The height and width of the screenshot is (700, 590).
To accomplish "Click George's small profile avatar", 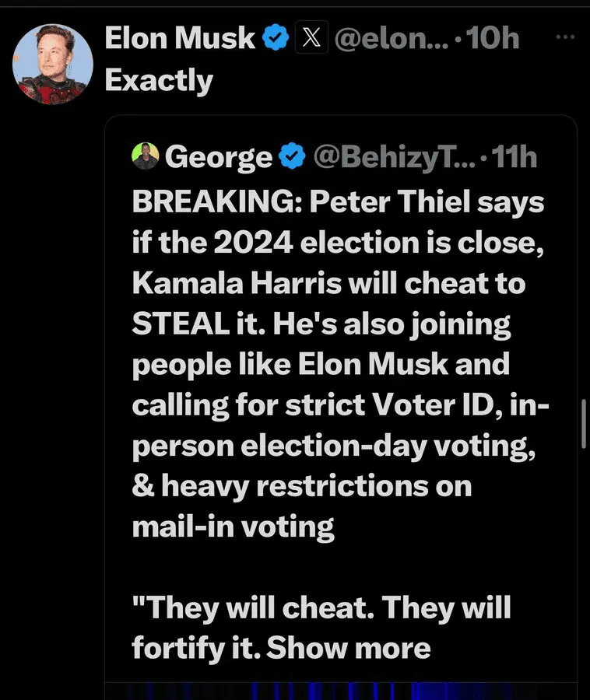I will [146, 157].
